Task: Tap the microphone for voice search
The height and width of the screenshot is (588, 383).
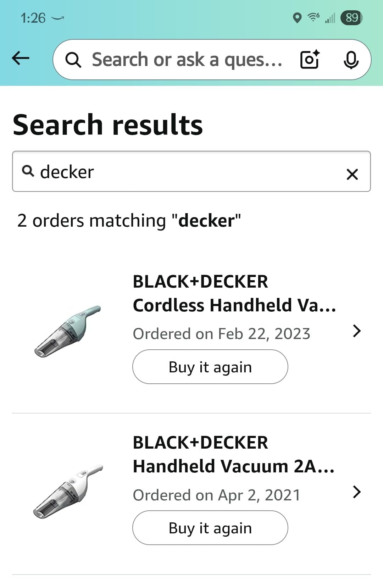Action: 352,59
